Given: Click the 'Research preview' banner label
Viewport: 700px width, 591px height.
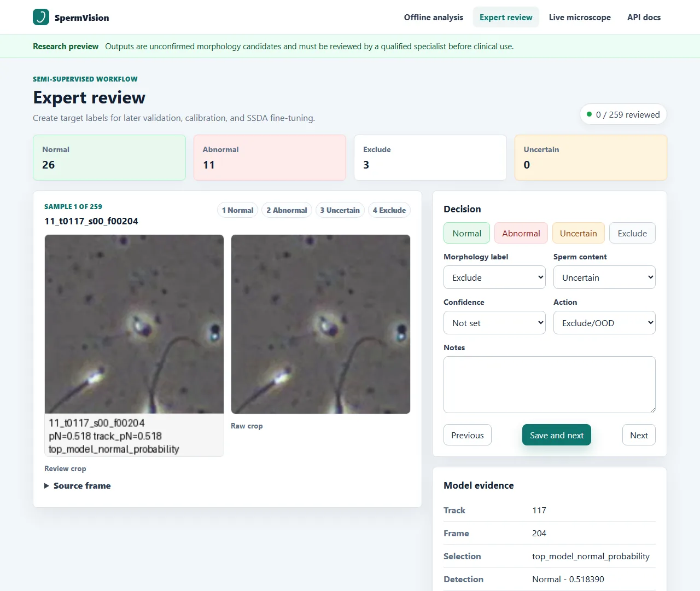Looking at the screenshot, I should point(66,47).
